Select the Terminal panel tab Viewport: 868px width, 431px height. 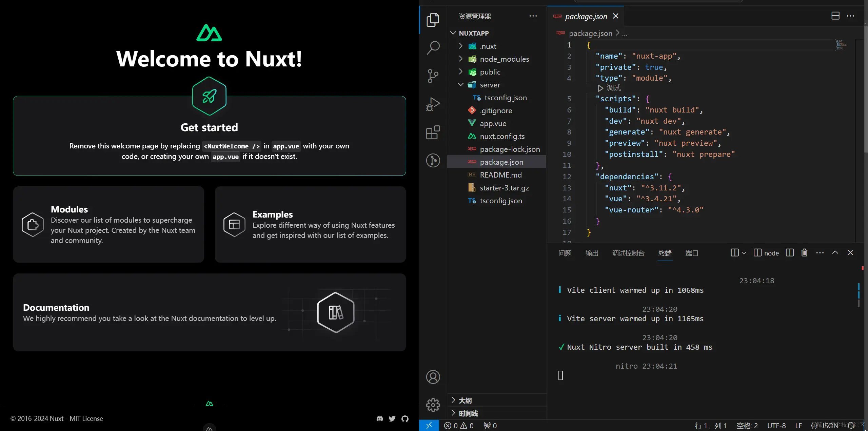click(x=665, y=253)
